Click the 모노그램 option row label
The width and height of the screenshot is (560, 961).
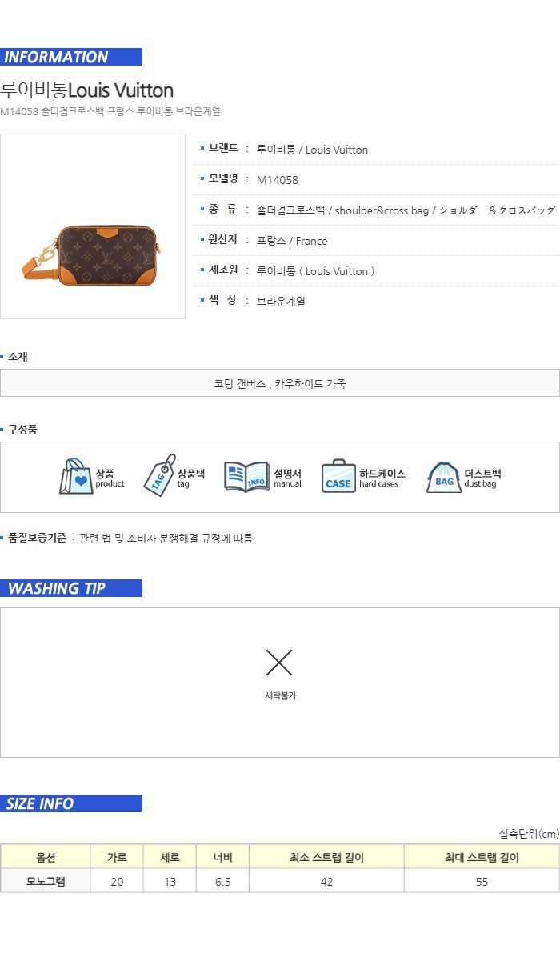click(x=46, y=881)
